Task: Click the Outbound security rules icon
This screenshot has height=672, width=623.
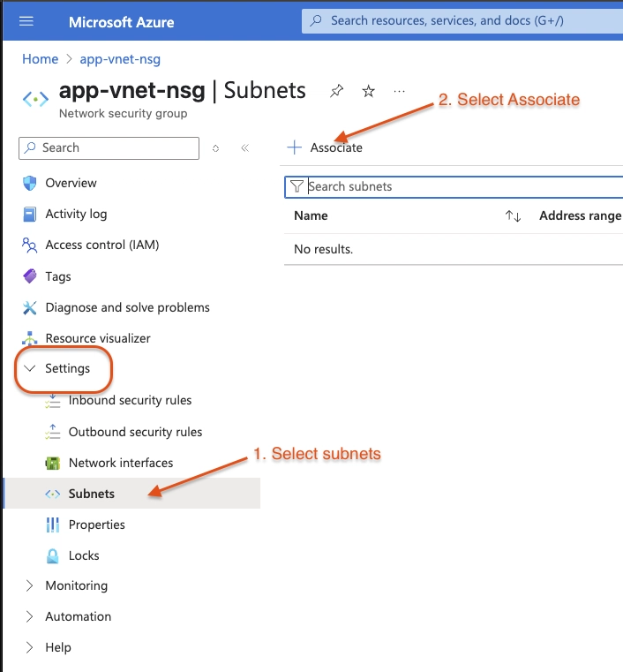Action: click(53, 432)
